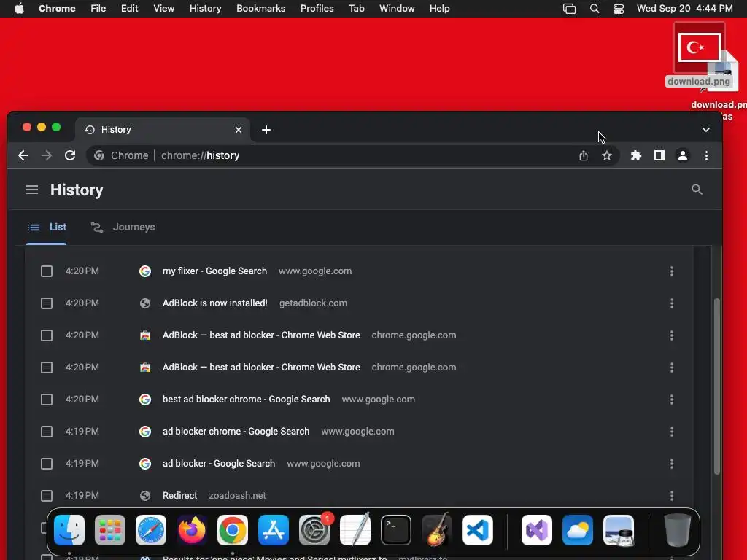Open purple Visual Studio icon in Dock
This screenshot has width=747, height=560.
pyautogui.click(x=537, y=530)
